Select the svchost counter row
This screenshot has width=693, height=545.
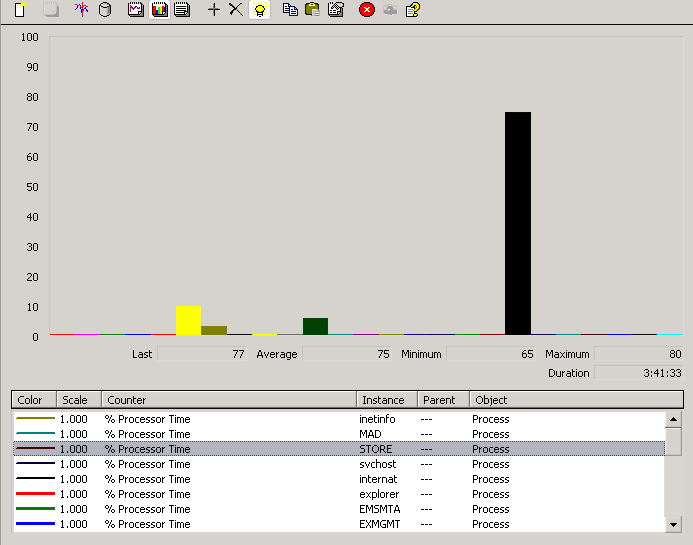pyautogui.click(x=339, y=464)
